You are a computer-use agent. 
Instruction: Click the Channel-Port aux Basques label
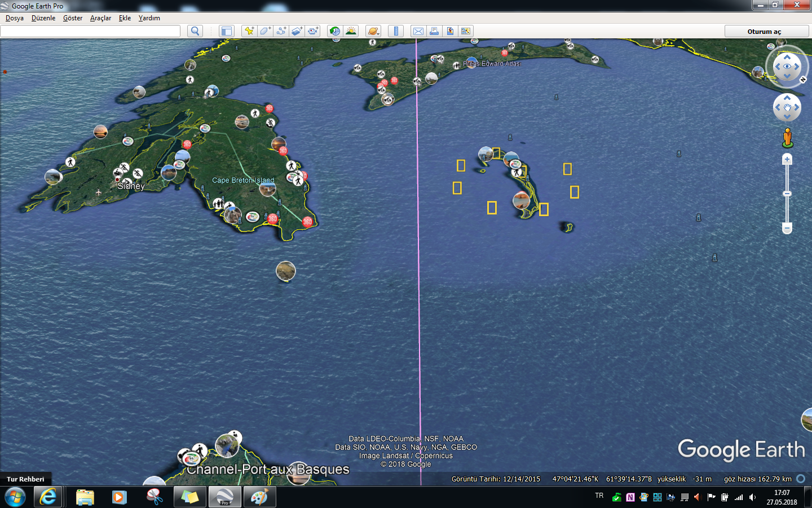pyautogui.click(x=268, y=469)
